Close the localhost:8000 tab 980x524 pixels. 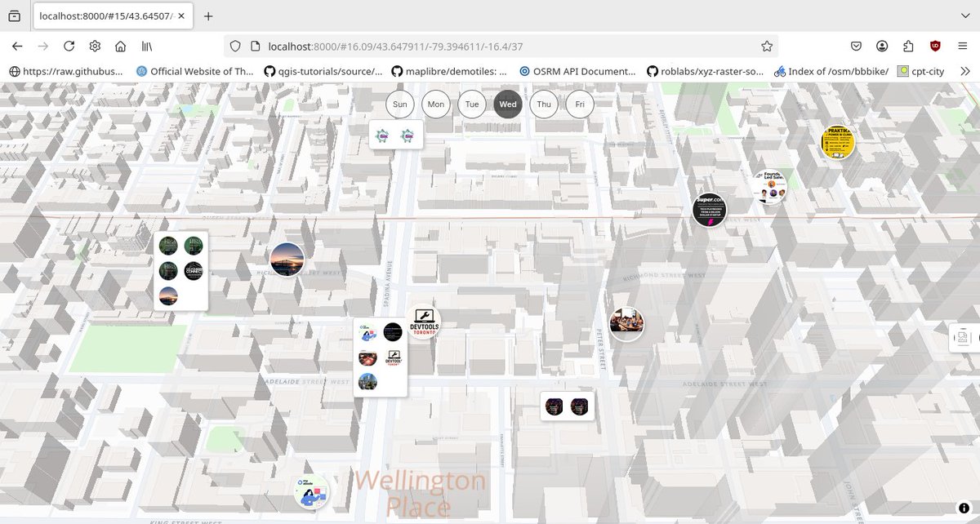tap(180, 16)
